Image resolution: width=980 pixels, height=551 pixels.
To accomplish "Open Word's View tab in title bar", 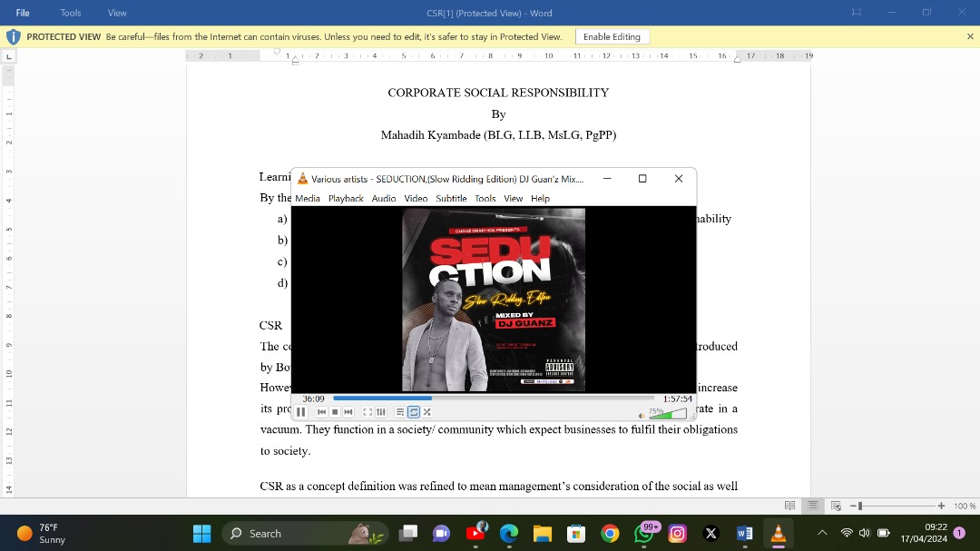I will click(117, 13).
